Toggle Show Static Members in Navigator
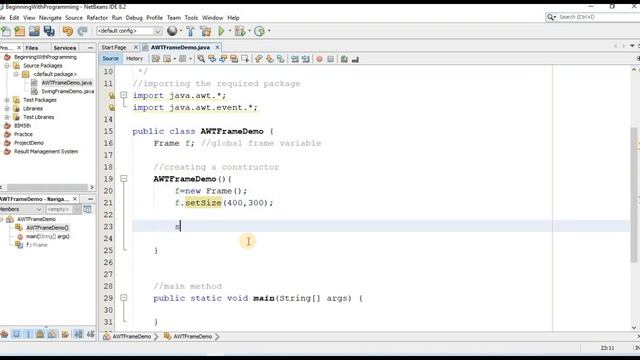The width and height of the screenshot is (640, 360). 28,334
